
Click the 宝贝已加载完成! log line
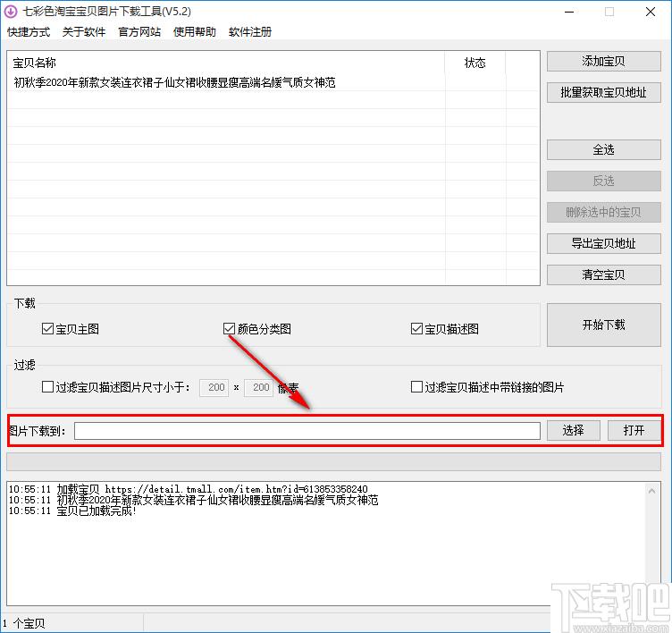(x=72, y=511)
